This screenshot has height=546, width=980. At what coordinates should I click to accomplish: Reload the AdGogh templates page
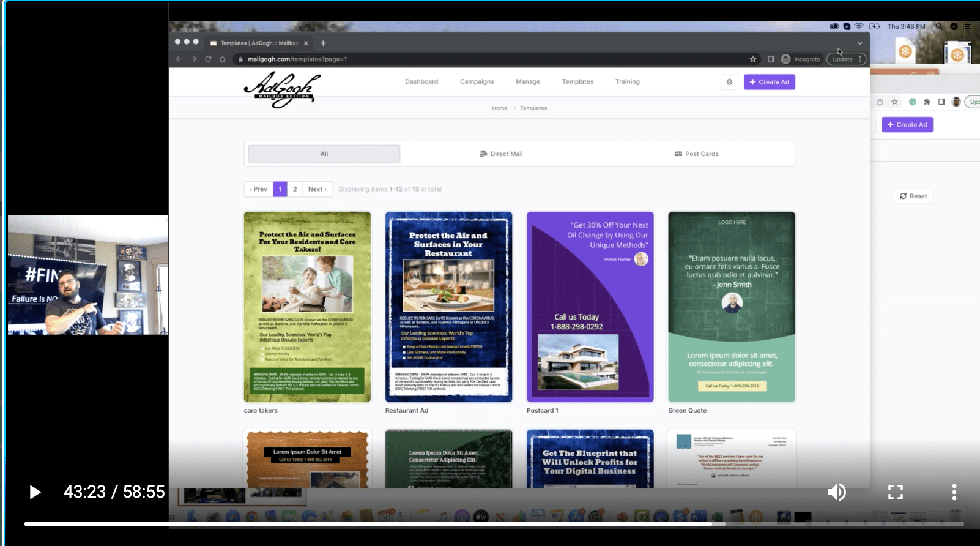pos(208,59)
